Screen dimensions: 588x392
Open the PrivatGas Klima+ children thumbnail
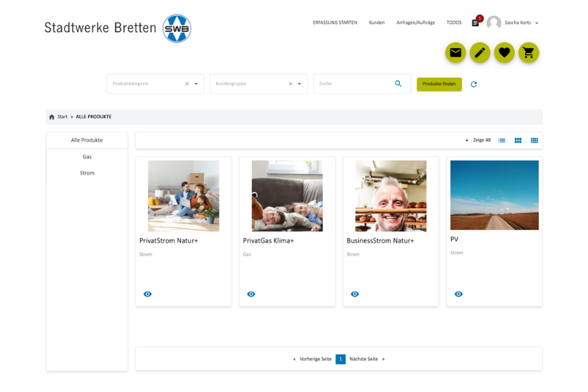pyautogui.click(x=287, y=196)
